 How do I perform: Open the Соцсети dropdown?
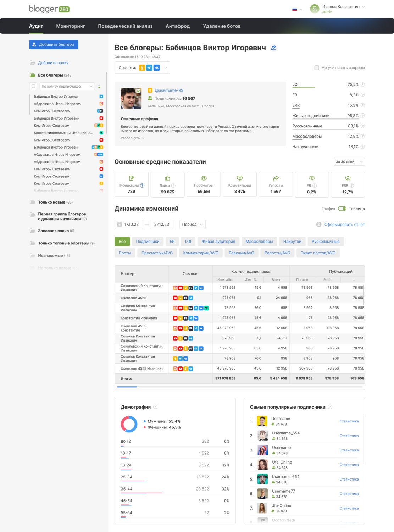[142, 68]
